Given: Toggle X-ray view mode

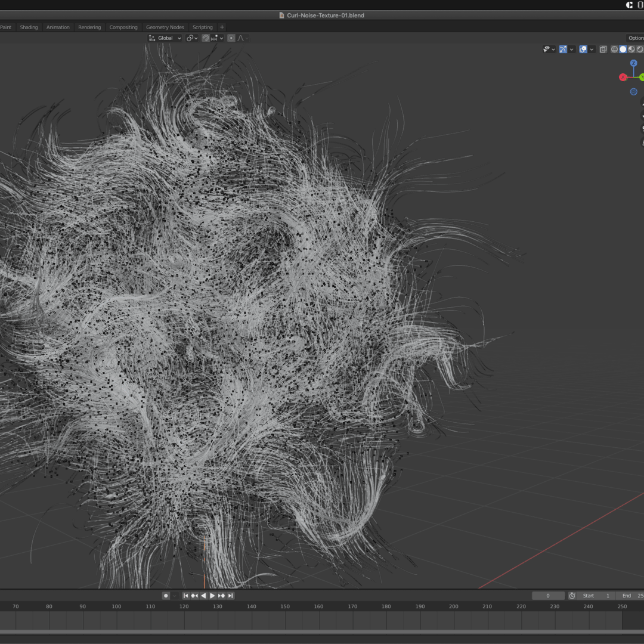Looking at the screenshot, I should coord(603,49).
